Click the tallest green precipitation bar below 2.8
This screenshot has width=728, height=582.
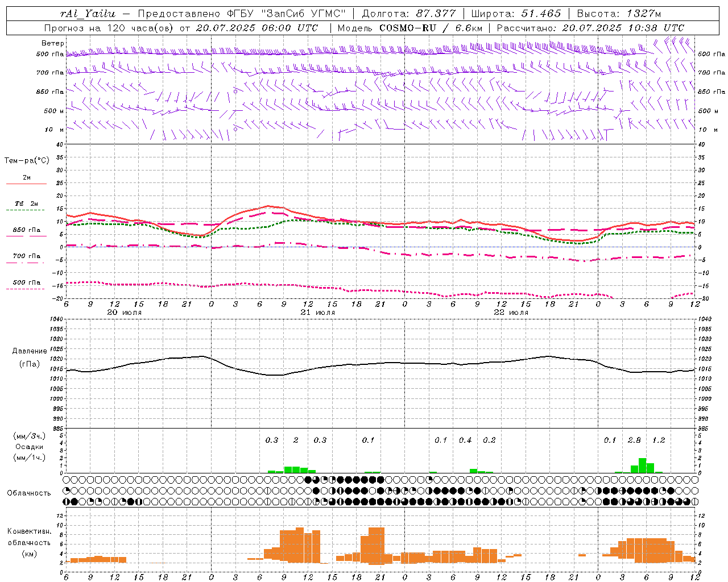642,465
